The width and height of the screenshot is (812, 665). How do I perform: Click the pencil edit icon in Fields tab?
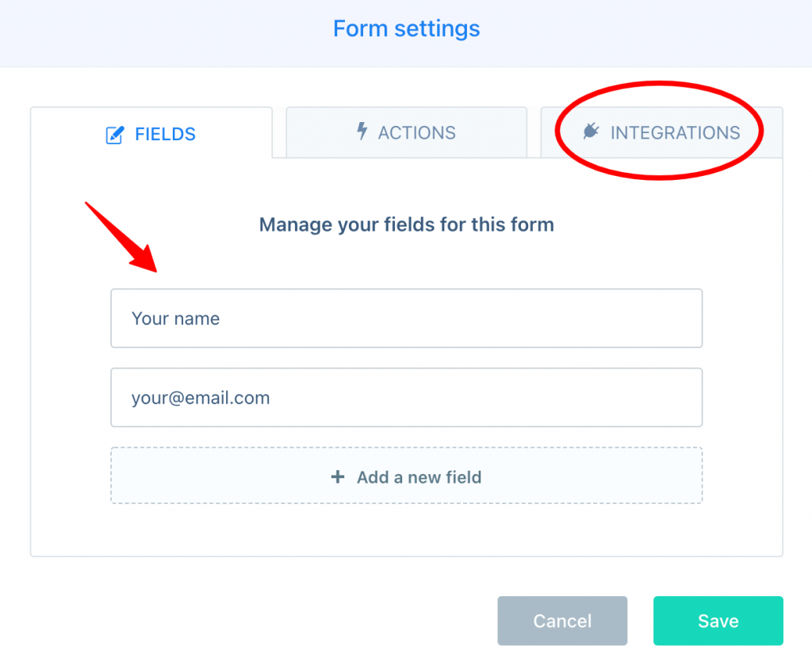(x=114, y=135)
